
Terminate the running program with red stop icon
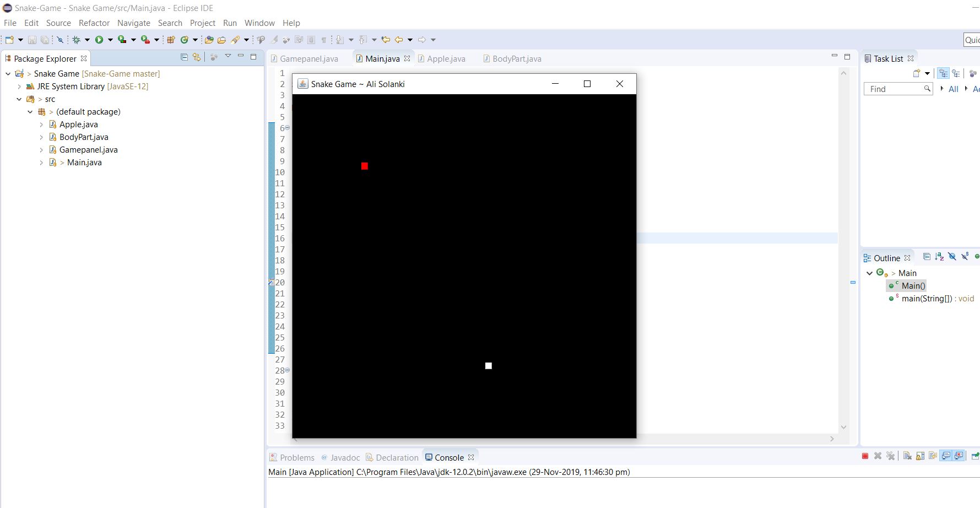(865, 456)
